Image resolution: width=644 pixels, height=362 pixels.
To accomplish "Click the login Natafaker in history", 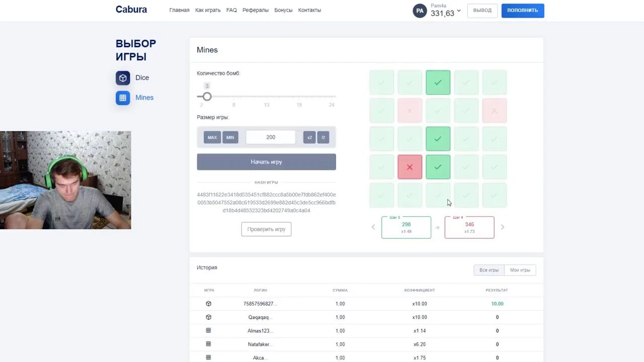I will pyautogui.click(x=260, y=344).
